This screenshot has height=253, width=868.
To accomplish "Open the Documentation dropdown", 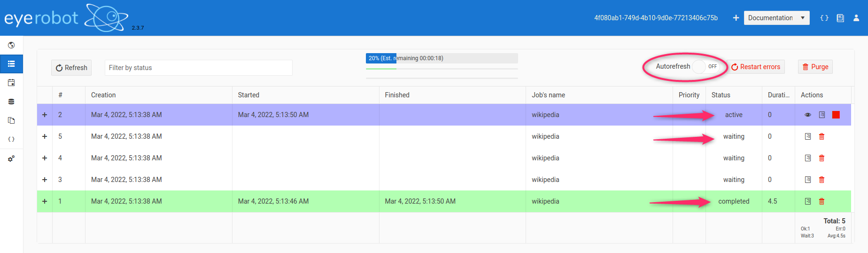I will tap(776, 18).
